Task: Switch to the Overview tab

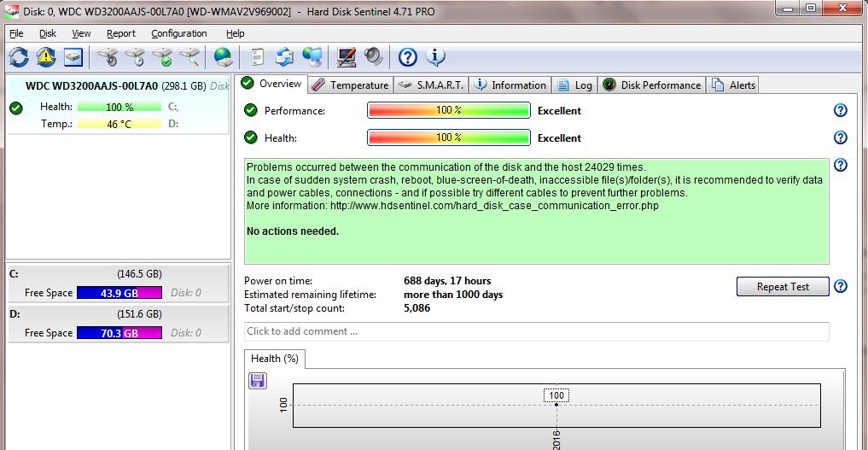Action: (271, 84)
